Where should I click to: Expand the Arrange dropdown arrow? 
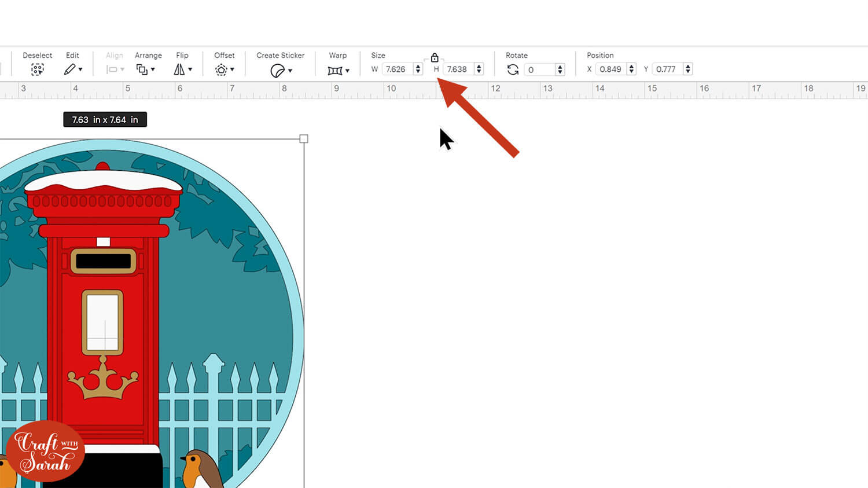[x=153, y=70]
